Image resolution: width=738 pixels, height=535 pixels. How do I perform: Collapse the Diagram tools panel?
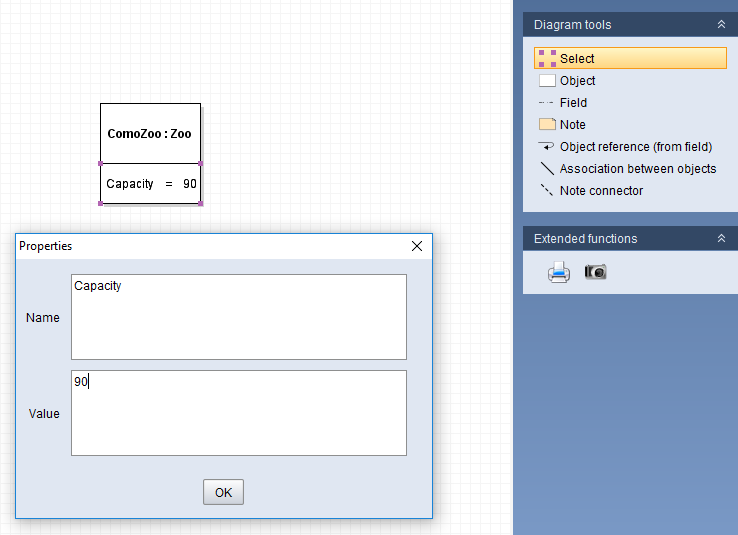click(721, 25)
